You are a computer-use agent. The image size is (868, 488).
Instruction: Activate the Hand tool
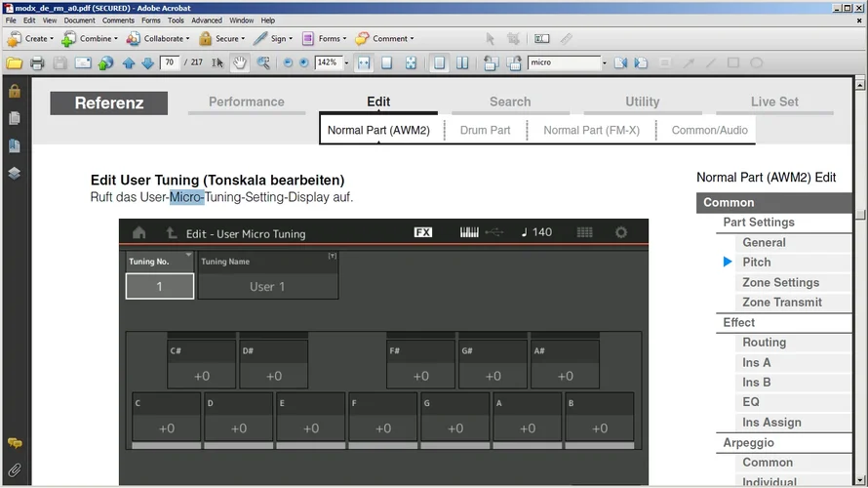pyautogui.click(x=239, y=63)
